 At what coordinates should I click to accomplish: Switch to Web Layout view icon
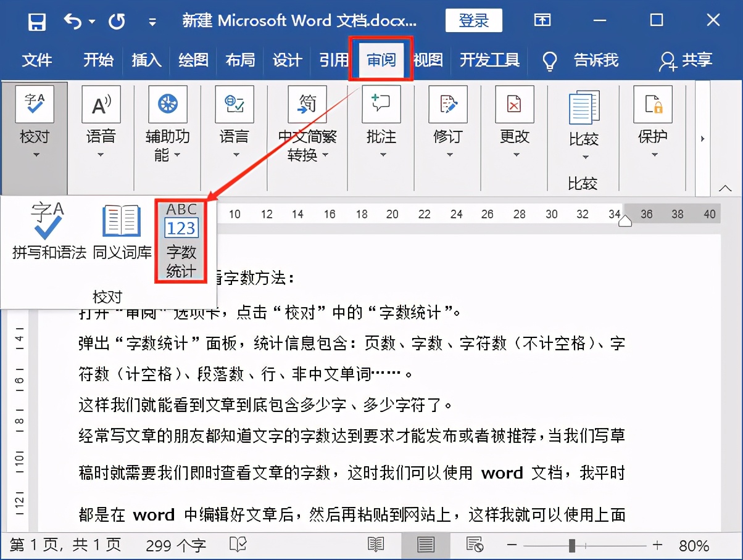tap(475, 545)
